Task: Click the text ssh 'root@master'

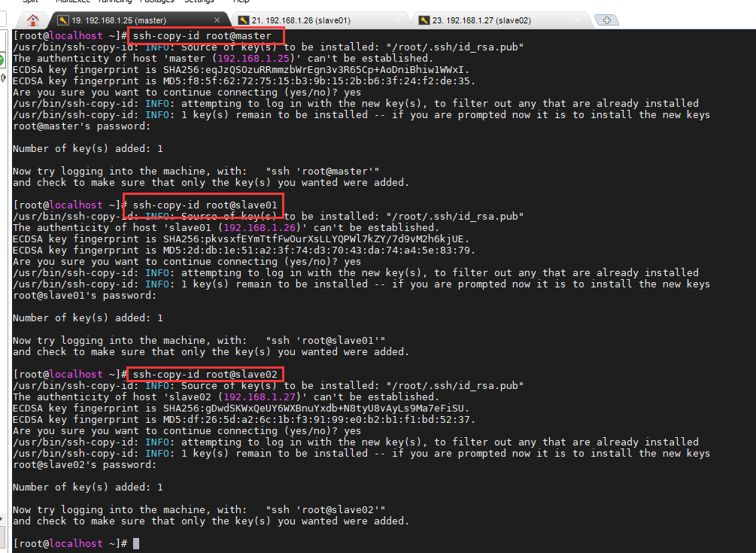Action: [x=323, y=171]
